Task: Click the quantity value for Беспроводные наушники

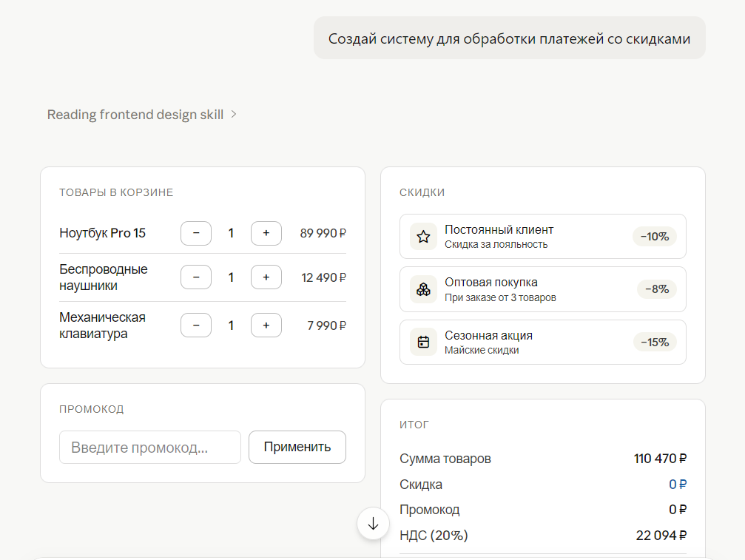Action: (x=231, y=277)
